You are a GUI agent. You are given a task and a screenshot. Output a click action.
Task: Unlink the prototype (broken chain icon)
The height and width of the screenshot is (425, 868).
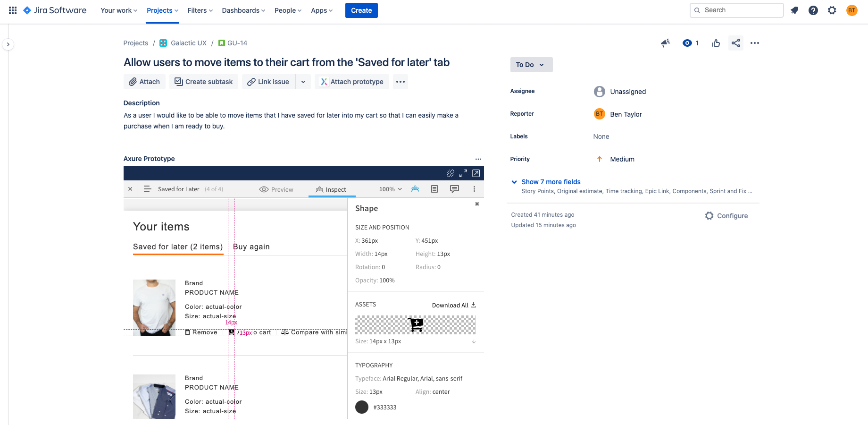pyautogui.click(x=451, y=173)
